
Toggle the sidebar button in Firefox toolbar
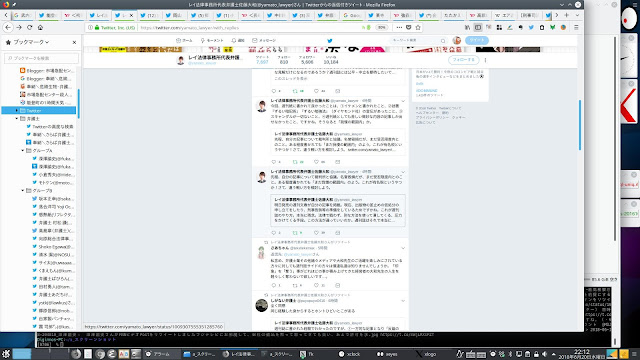tap(478, 27)
